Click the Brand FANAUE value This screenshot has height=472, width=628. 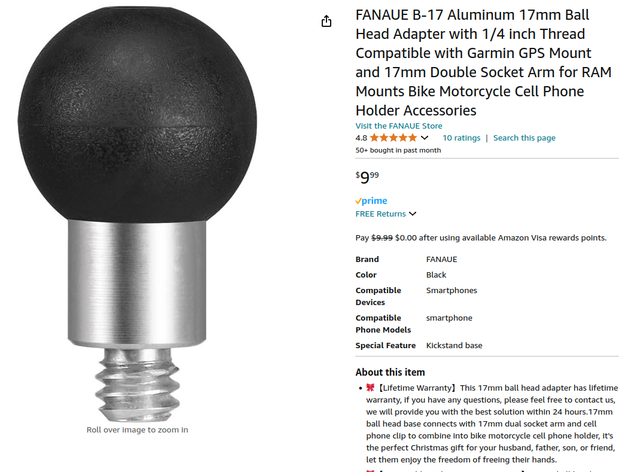[441, 259]
